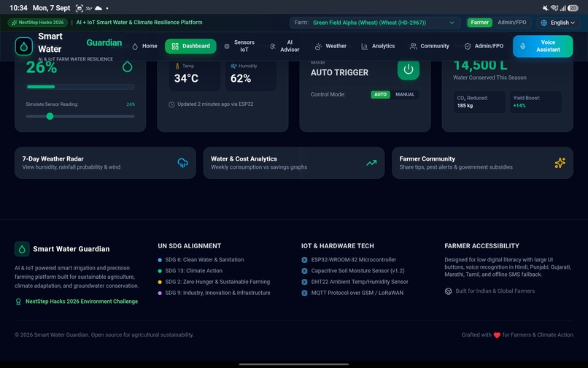Select the Farmer role toggle

point(479,23)
